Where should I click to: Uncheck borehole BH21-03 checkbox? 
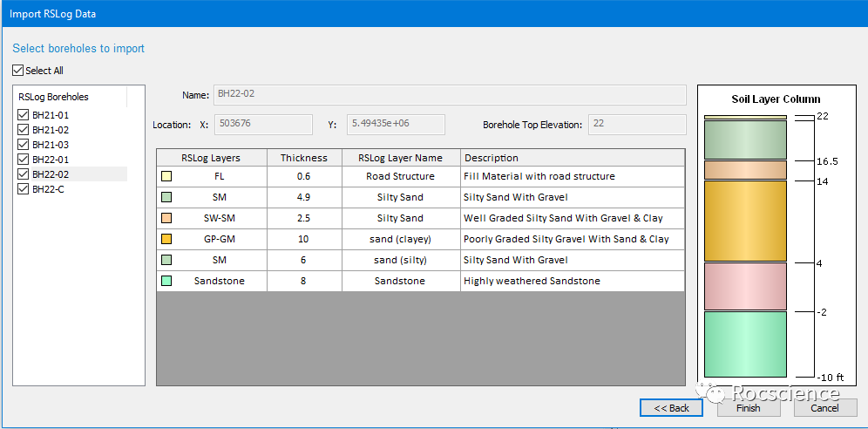tap(24, 145)
